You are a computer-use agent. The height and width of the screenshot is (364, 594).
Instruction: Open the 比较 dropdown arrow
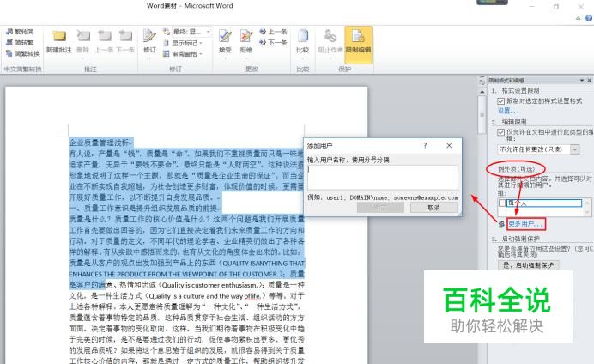[x=302, y=58]
